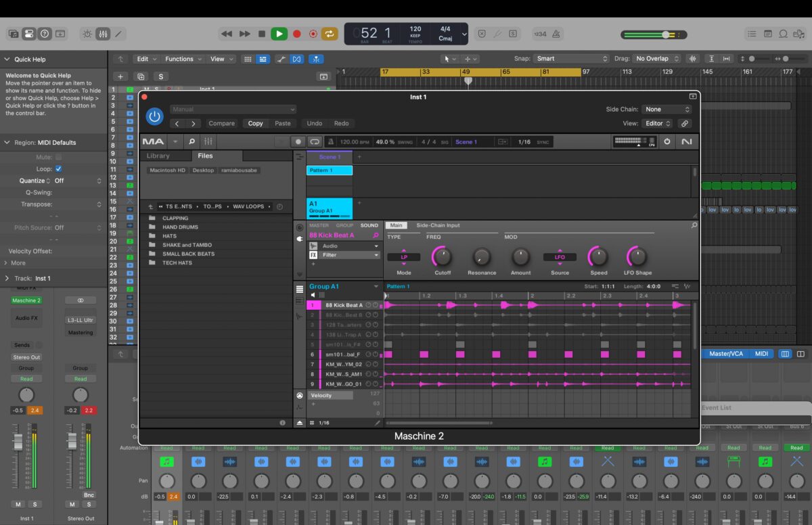This screenshot has width=812, height=525.
Task: Enable the loop icon in Maschine's transport
Action: pyautogui.click(x=315, y=141)
